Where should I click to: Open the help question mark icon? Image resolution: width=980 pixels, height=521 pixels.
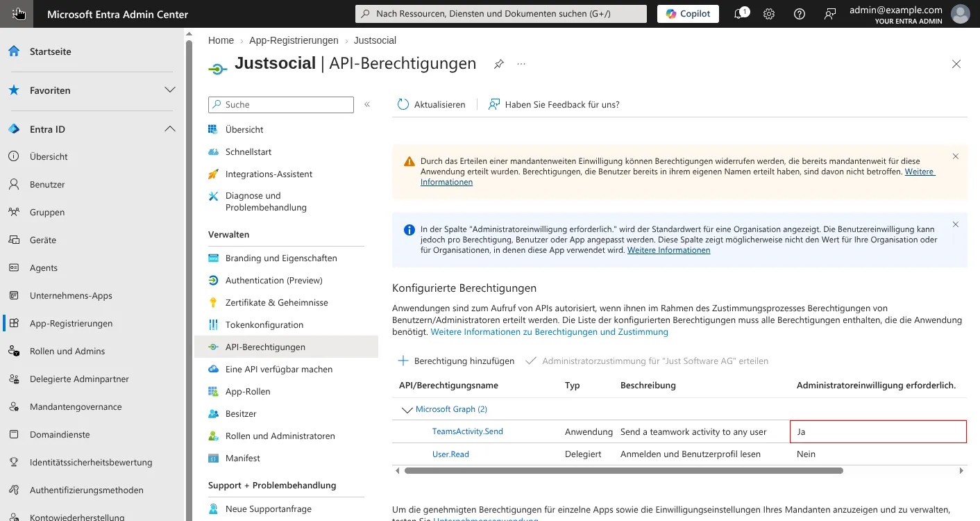pyautogui.click(x=800, y=14)
